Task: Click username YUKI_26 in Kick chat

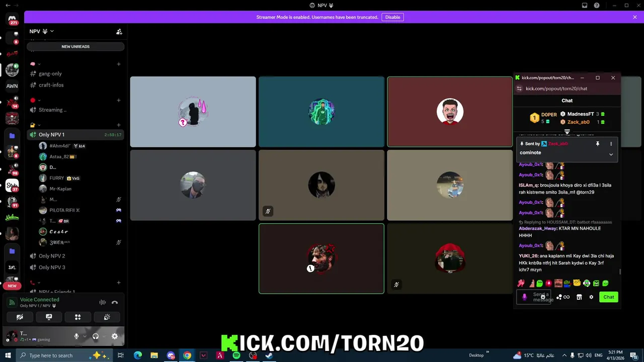Action: (528, 256)
